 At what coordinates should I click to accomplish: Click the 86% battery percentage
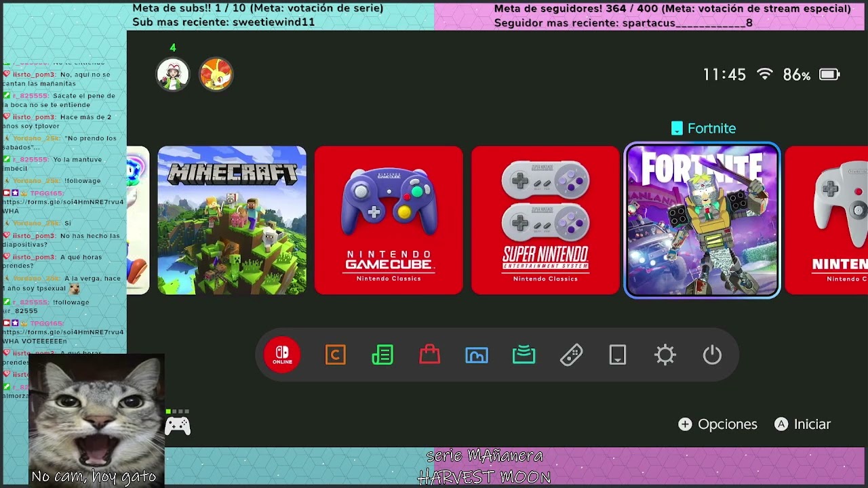[x=797, y=75]
